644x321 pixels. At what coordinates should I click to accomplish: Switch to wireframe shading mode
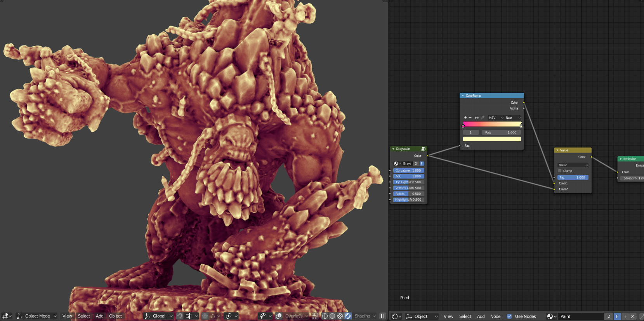point(325,316)
